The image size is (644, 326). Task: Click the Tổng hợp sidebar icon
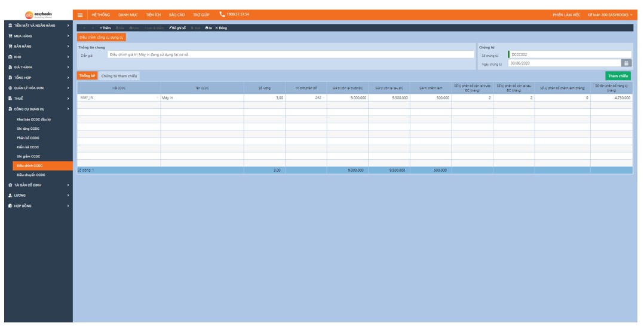tap(10, 77)
